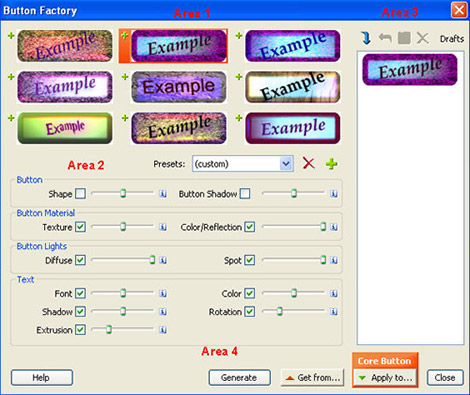Select the draft thumbnail in Drafts list
Image resolution: width=470 pixels, height=395 pixels.
(410, 70)
